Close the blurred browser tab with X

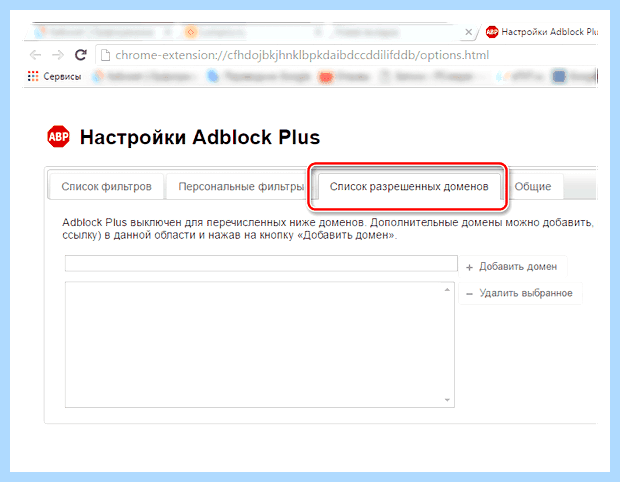[x=469, y=32]
